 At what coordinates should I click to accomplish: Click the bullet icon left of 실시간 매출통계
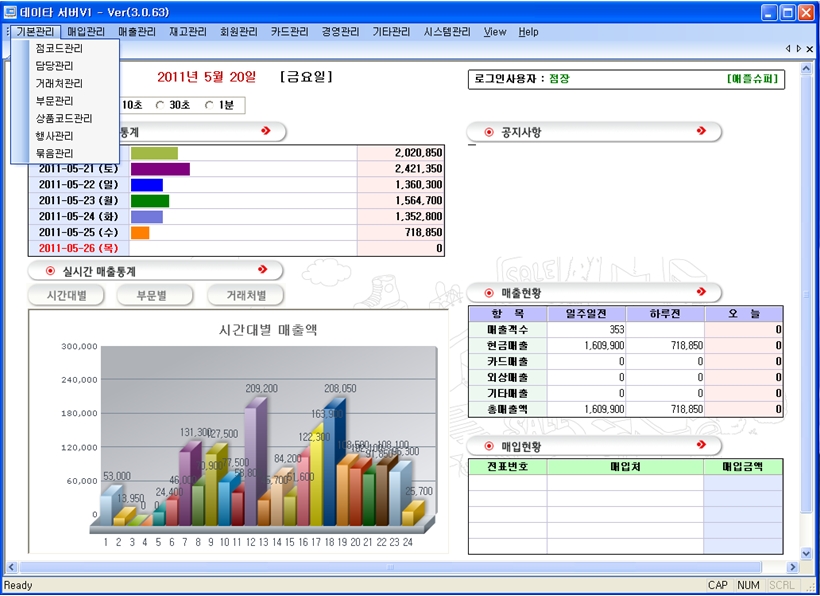(50, 271)
